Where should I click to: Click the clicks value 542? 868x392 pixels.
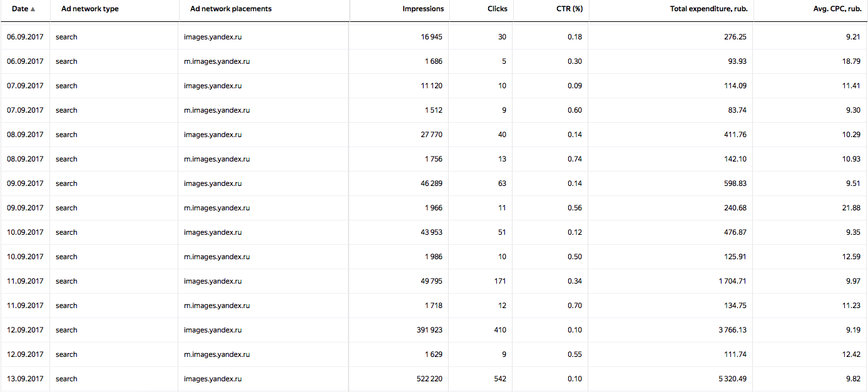[x=500, y=379]
